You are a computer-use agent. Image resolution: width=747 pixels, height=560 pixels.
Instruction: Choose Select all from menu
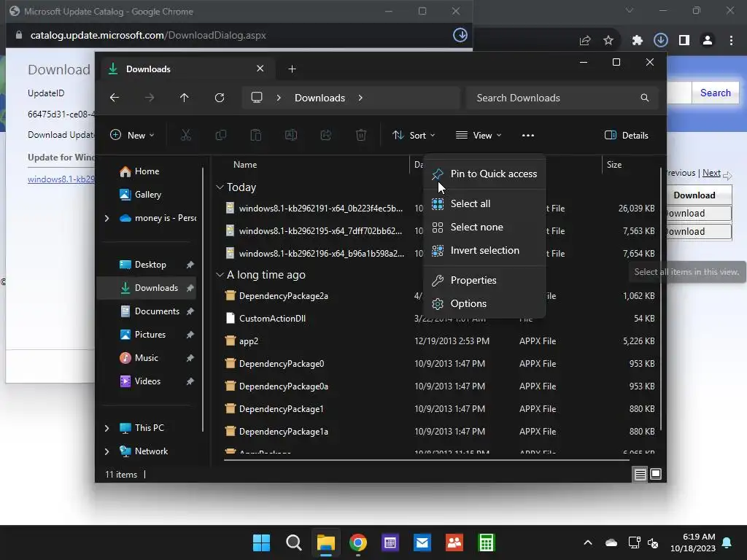coord(484,204)
